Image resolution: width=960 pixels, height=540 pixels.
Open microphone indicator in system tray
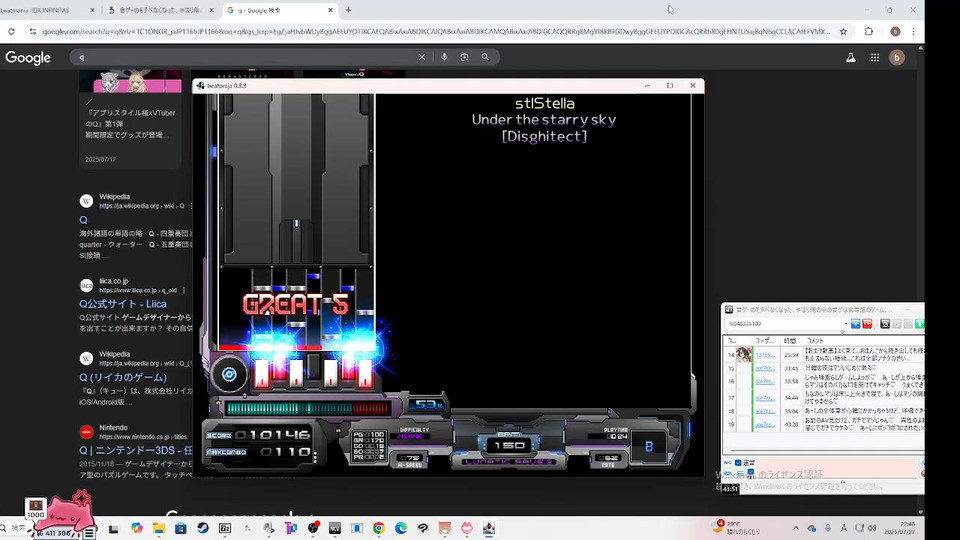click(828, 528)
